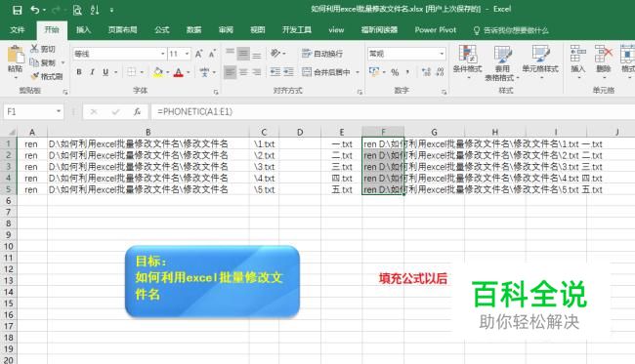Decrease decimal places
This screenshot has width=635, height=364.
tap(440, 72)
